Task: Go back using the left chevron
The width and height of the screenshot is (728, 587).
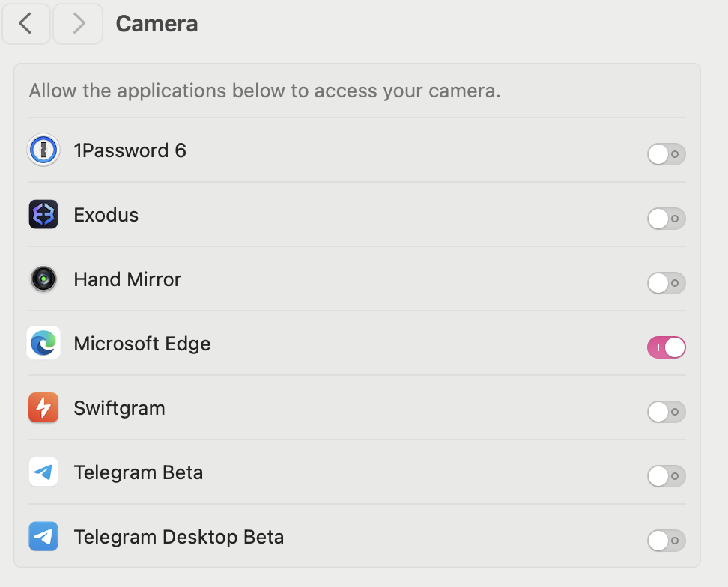Action: [26, 24]
